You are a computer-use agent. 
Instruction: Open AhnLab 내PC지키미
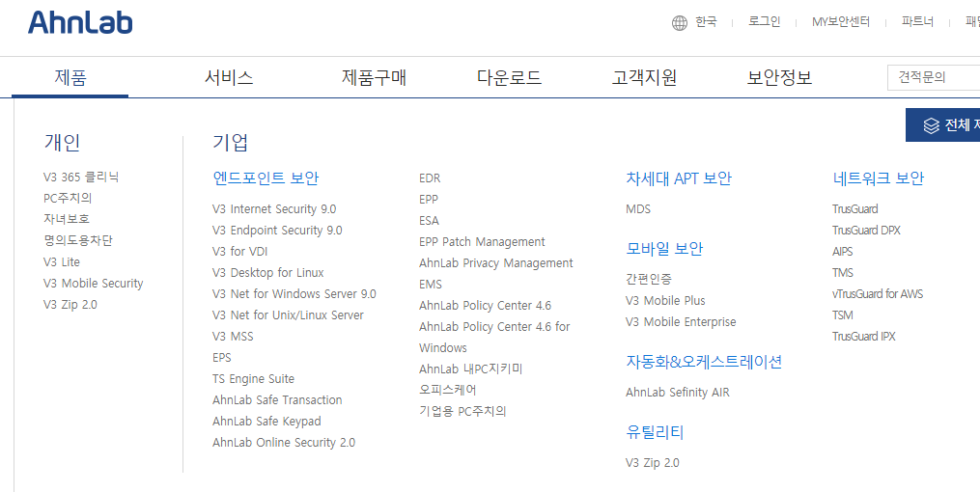470,369
